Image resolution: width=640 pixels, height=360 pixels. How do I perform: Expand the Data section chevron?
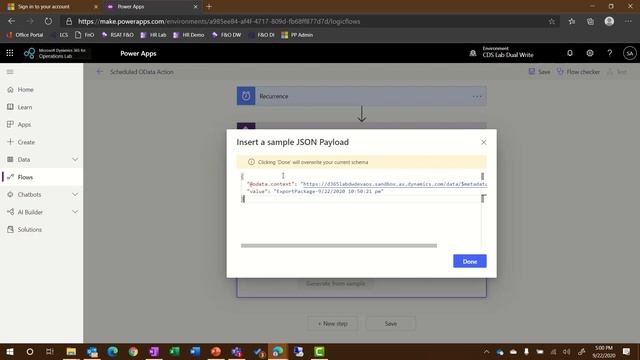[75, 160]
